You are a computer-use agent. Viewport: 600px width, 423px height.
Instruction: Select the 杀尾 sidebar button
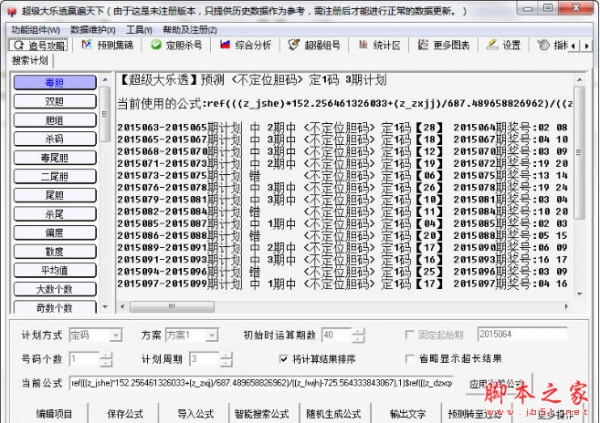[55, 214]
